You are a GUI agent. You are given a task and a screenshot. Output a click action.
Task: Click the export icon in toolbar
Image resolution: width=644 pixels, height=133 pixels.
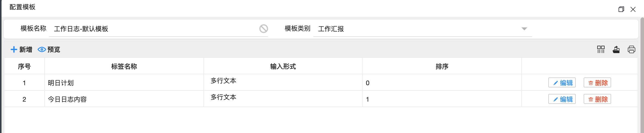(616, 50)
